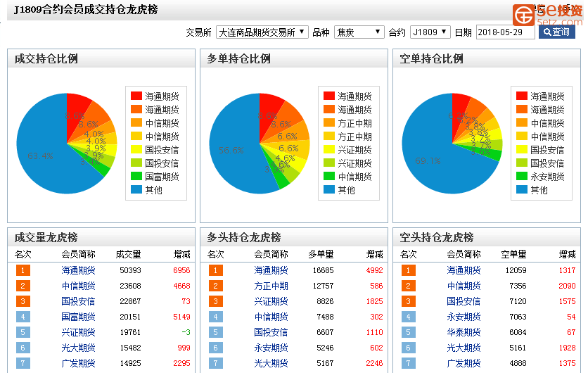The height and width of the screenshot is (373, 588).
Task: Open the 交易所 exchange dropdown
Action: (262, 32)
